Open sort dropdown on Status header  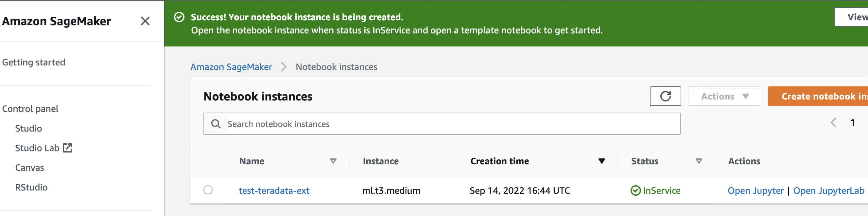699,161
